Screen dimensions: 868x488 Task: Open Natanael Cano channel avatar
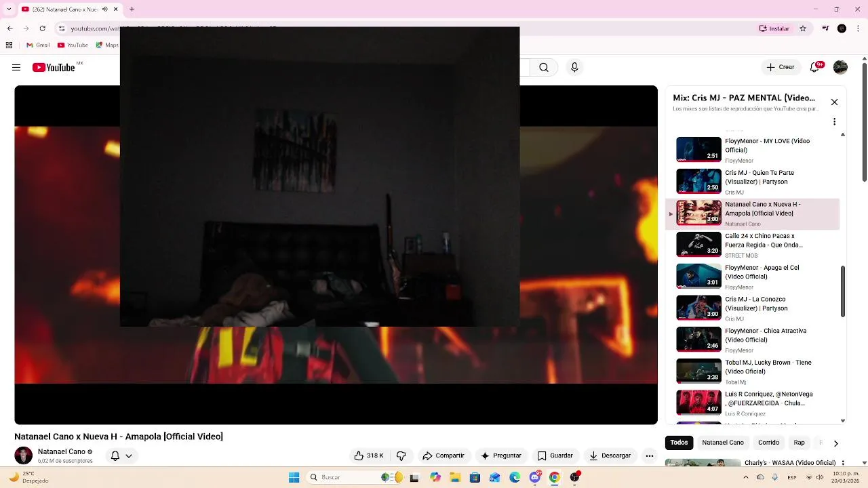(24, 455)
